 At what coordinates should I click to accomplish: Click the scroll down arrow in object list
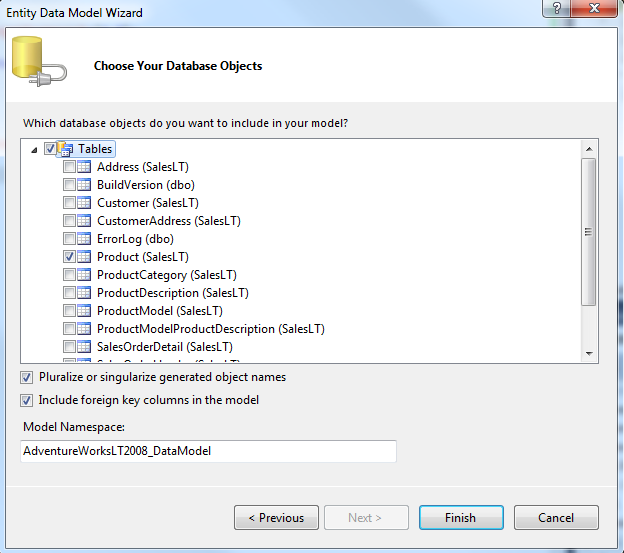[590, 353]
